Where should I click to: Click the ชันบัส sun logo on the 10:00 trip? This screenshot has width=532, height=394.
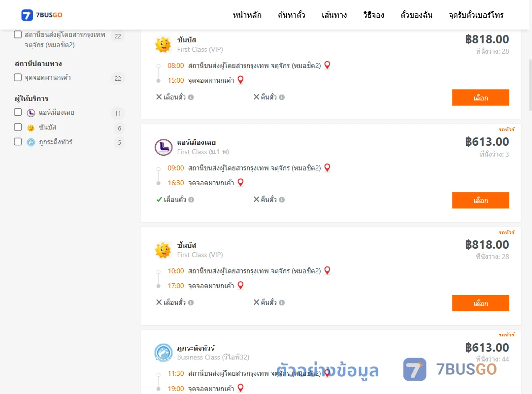pyautogui.click(x=163, y=250)
